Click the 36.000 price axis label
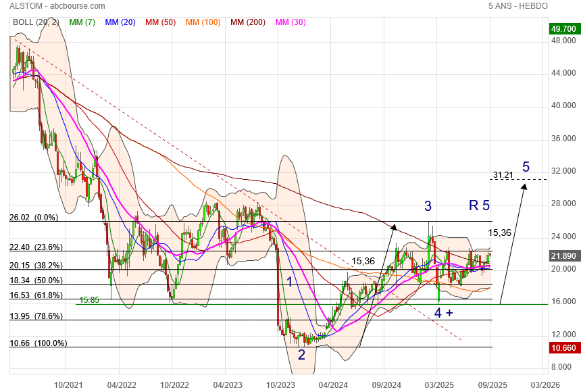 (563, 139)
